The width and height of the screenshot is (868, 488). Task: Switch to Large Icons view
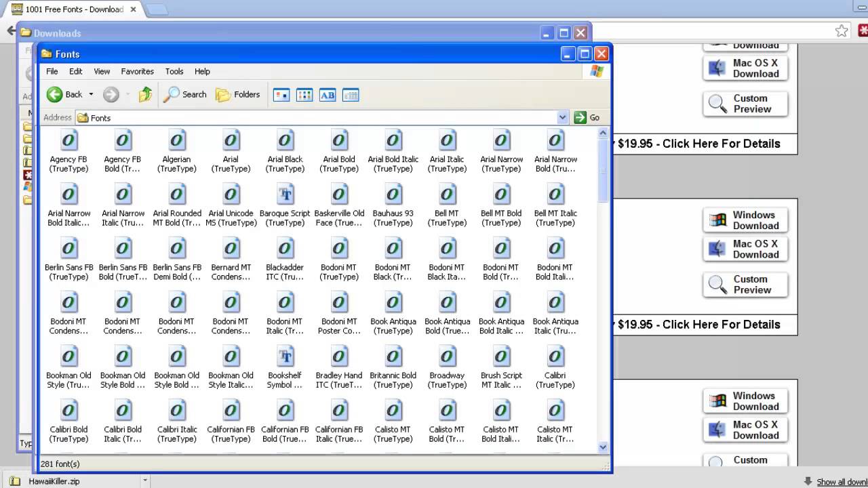(x=281, y=96)
